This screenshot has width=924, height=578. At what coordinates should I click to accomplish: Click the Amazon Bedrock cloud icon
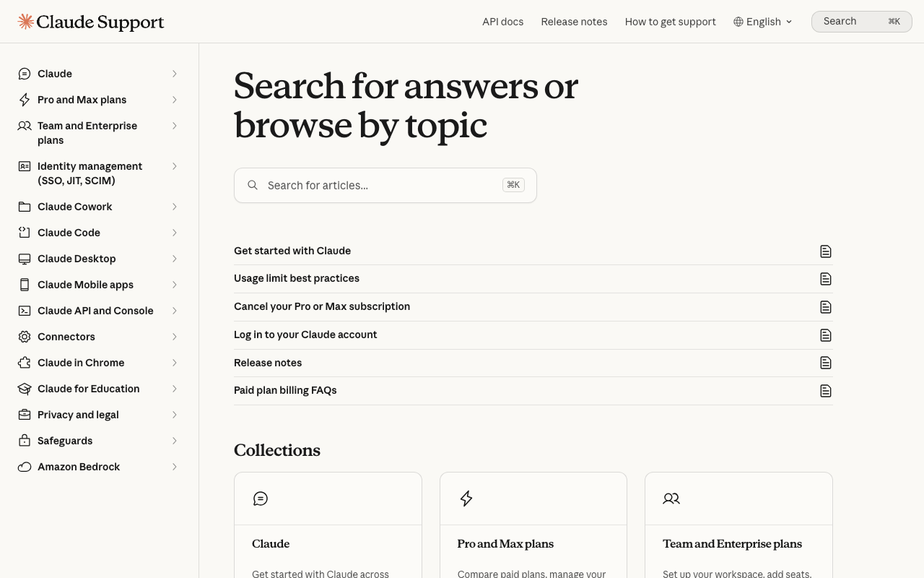click(x=25, y=467)
